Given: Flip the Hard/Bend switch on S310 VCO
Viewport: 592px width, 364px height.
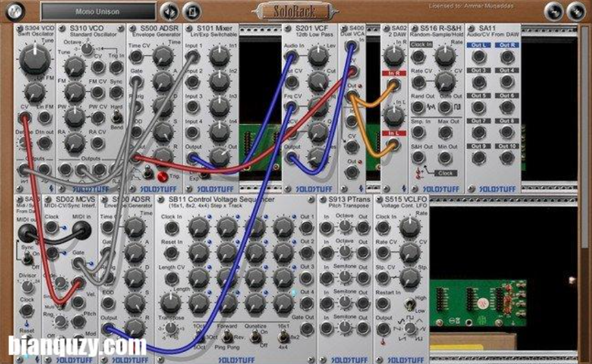Looking at the screenshot, I should (117, 117).
